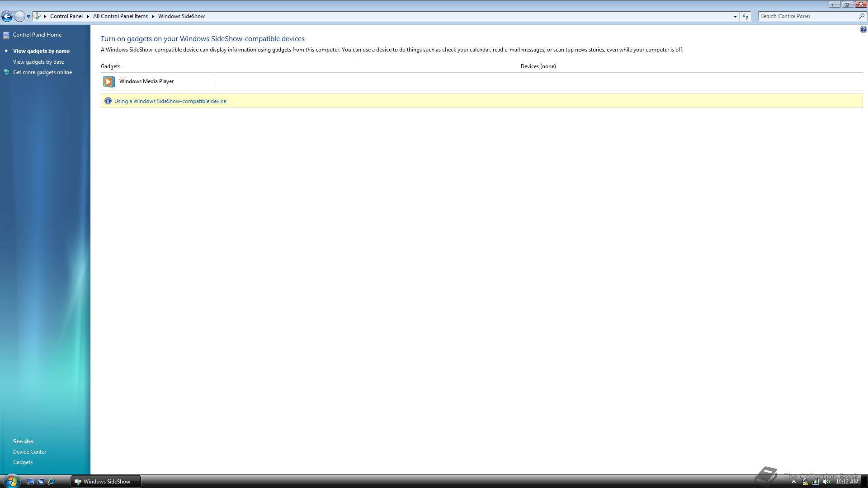This screenshot has height=488, width=868.
Task: Choose View gadgets by name
Action: point(41,51)
